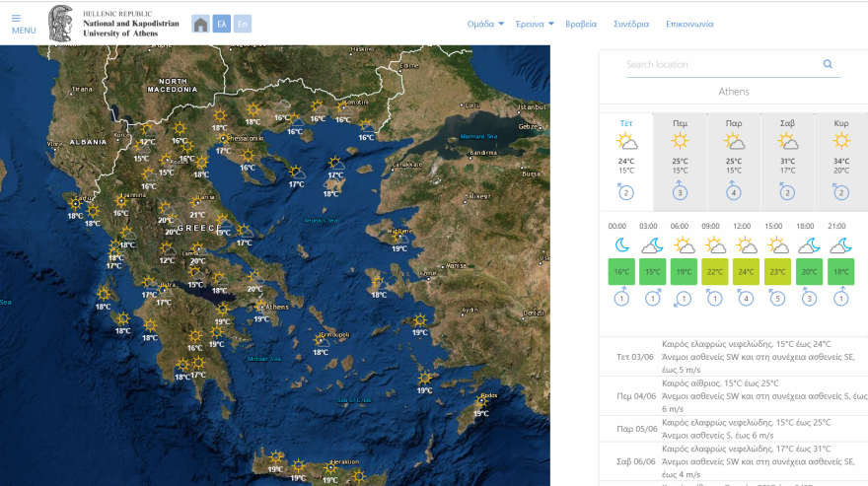This screenshot has height=486, width=868.
Task: Expand the Ομάδα dropdown menu
Action: 484,24
